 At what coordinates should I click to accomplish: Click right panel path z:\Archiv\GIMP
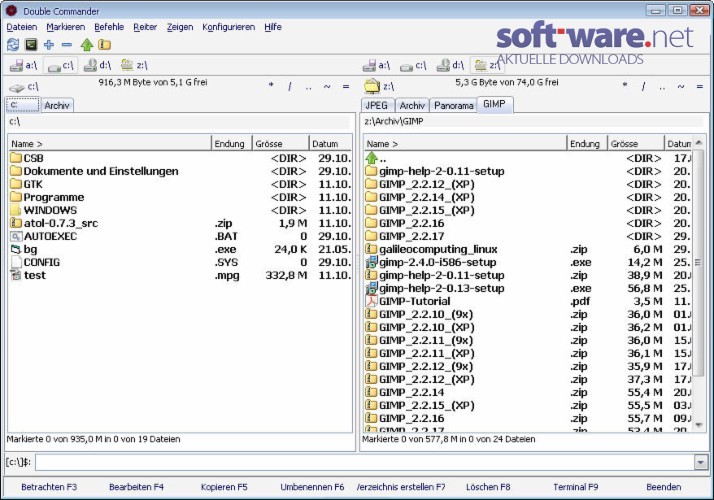click(534, 122)
